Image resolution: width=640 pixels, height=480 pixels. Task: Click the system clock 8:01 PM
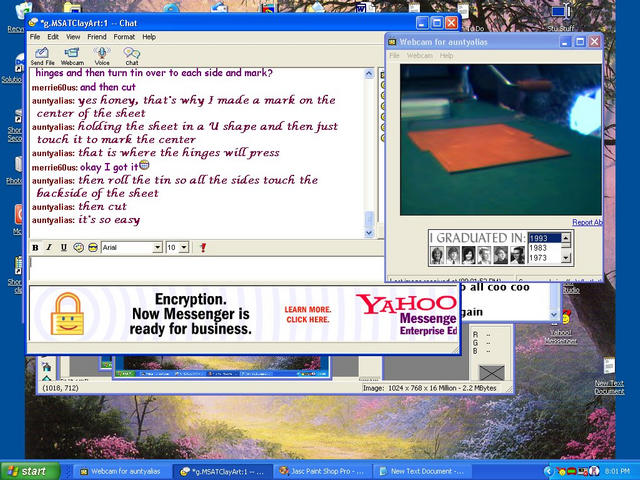pyautogui.click(x=617, y=471)
